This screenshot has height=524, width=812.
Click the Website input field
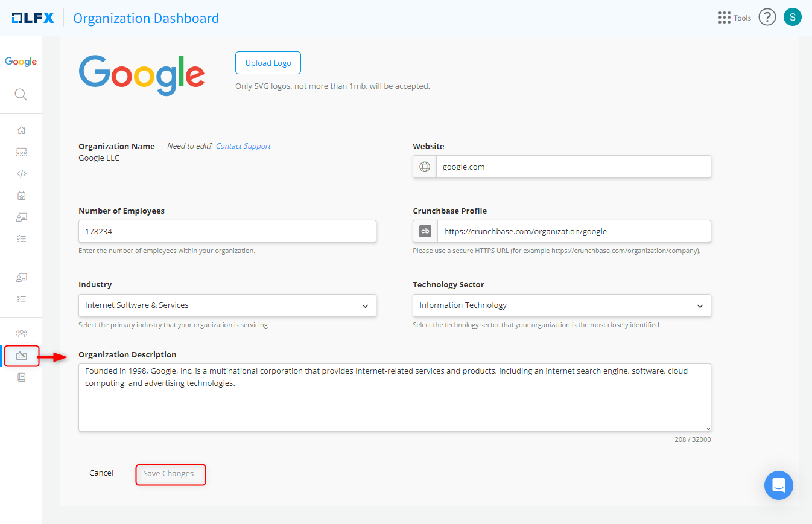pyautogui.click(x=573, y=167)
